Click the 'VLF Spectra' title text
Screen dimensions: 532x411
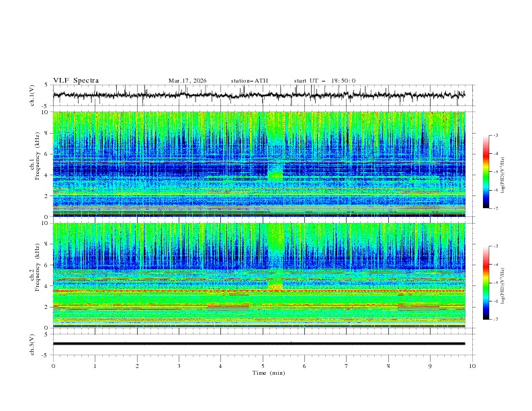(x=76, y=81)
